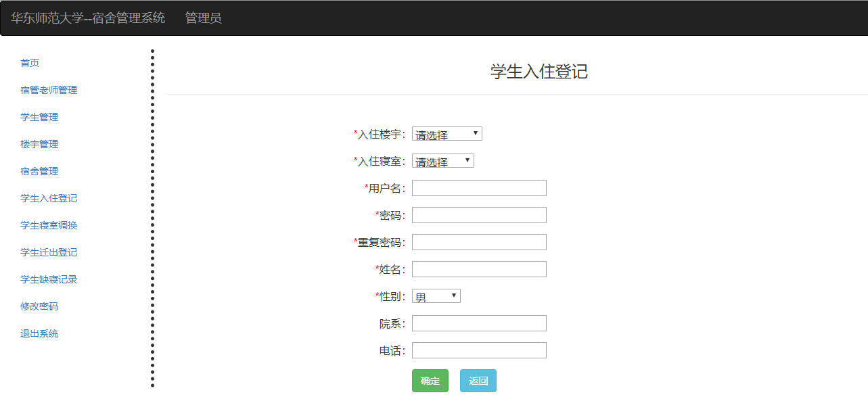
Task: Click the 密码 password input field
Action: [479, 215]
